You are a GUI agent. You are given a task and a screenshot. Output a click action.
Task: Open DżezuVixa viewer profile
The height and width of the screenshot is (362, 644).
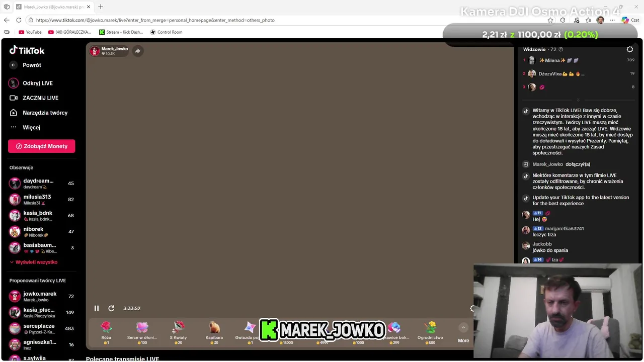[556, 74]
